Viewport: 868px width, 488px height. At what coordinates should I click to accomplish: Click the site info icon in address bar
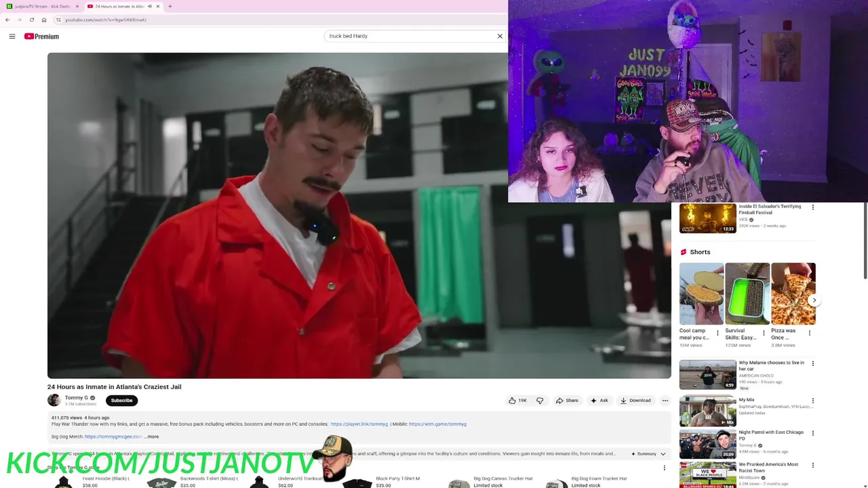coord(58,20)
